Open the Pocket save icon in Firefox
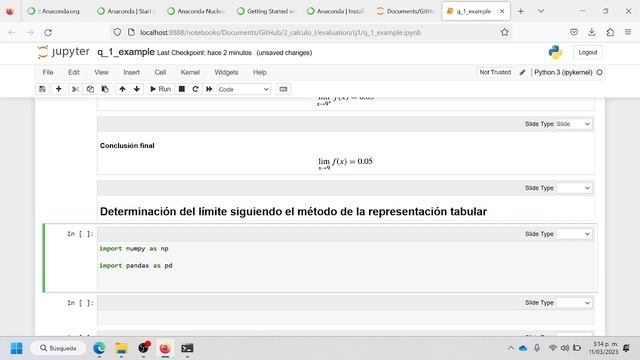This screenshot has height=360, width=640. 573,32
